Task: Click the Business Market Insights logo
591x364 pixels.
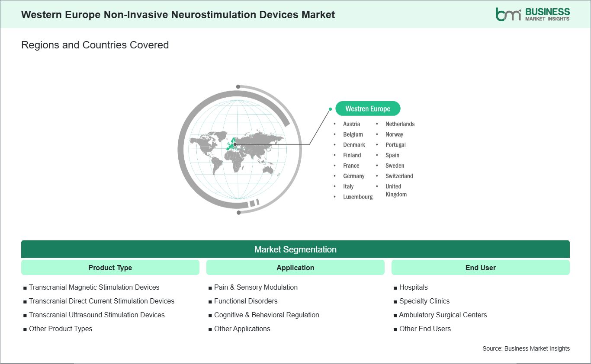Action: click(x=533, y=14)
